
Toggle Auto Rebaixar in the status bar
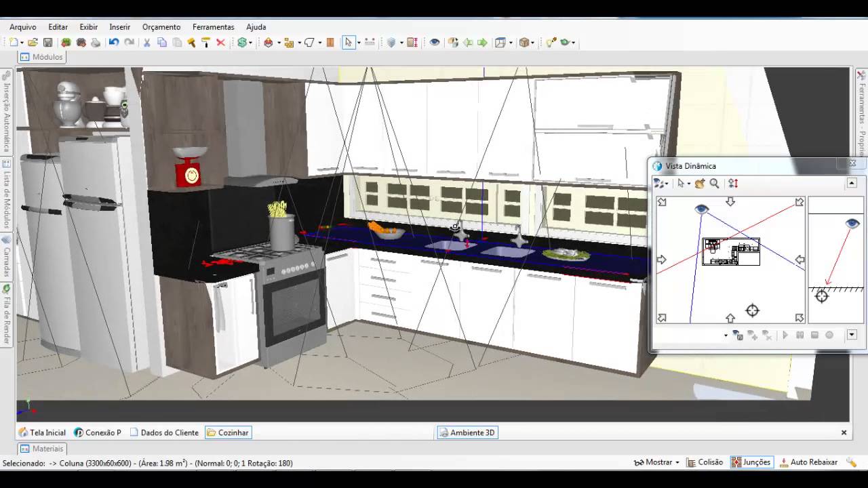(x=808, y=462)
